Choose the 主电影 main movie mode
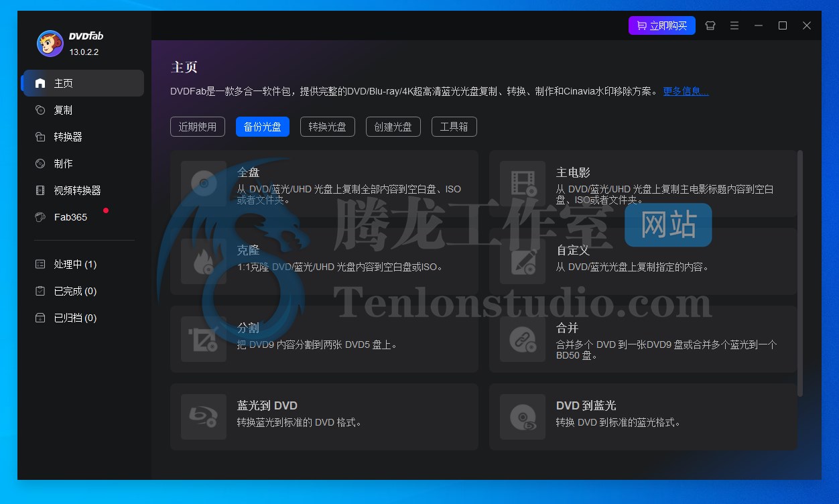The image size is (839, 504). [x=643, y=184]
